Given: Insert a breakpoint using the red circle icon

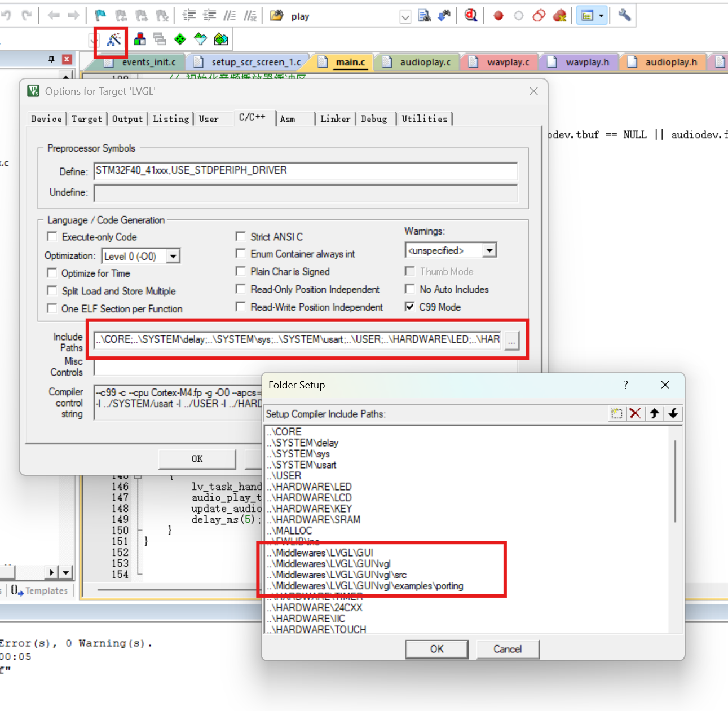Looking at the screenshot, I should point(497,16).
